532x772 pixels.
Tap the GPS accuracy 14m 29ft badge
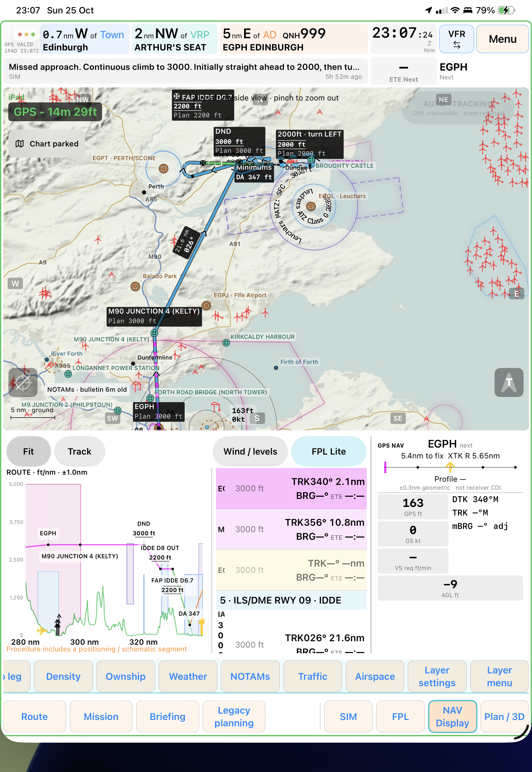(x=55, y=112)
